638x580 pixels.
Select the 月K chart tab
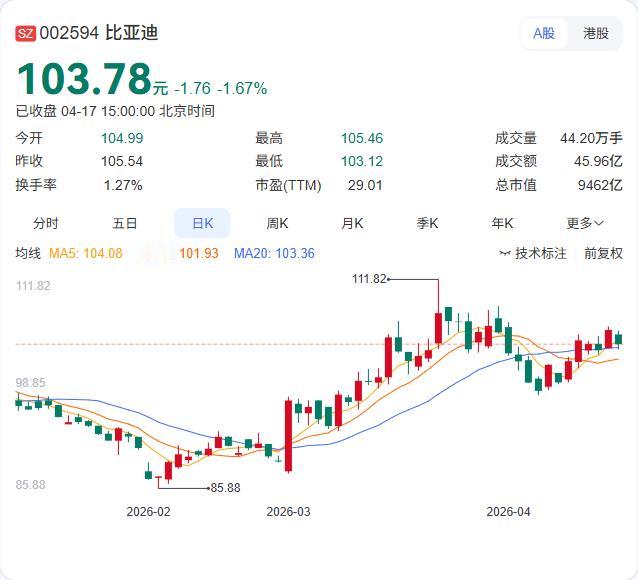[352, 223]
